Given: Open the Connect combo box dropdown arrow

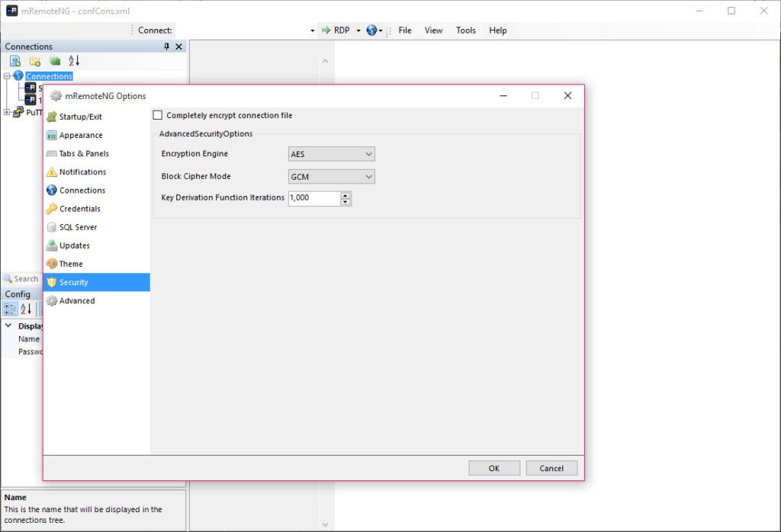Looking at the screenshot, I should 312,30.
